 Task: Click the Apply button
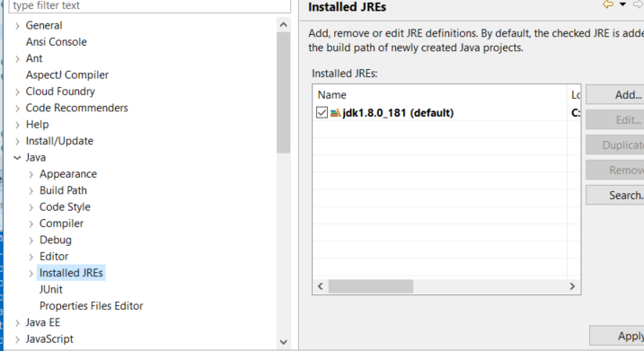(617, 336)
